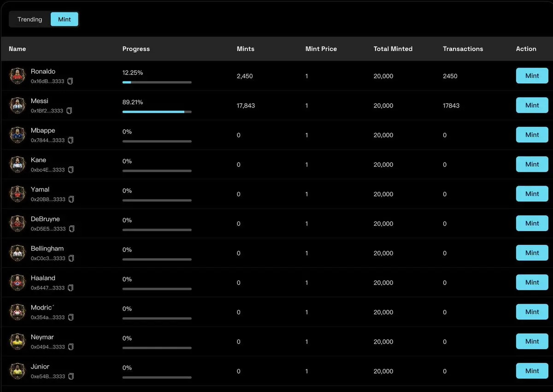The width and height of the screenshot is (553, 392).
Task: Mint the Haaland token
Action: 532,282
